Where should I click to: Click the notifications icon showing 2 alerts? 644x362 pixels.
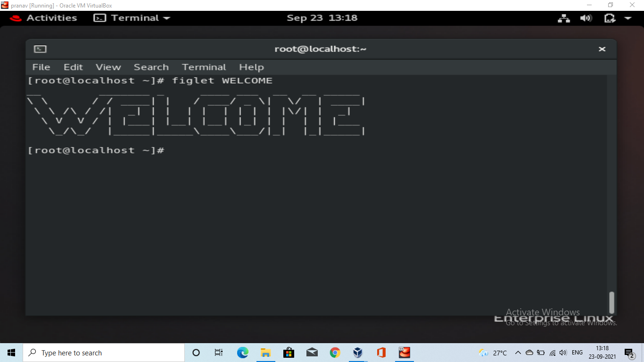(627, 353)
